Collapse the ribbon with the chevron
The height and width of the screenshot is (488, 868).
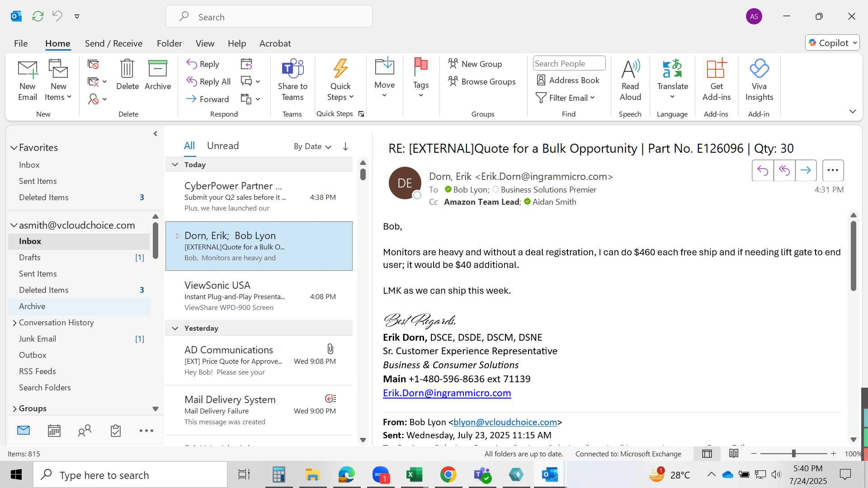point(853,111)
